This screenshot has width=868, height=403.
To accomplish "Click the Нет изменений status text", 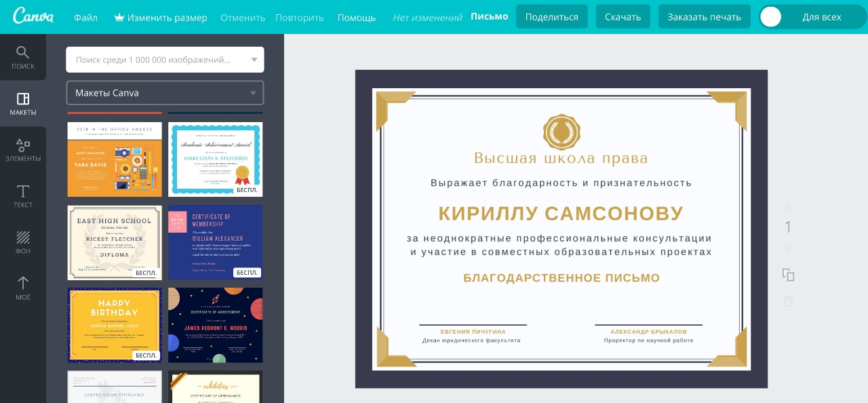I will pyautogui.click(x=427, y=18).
